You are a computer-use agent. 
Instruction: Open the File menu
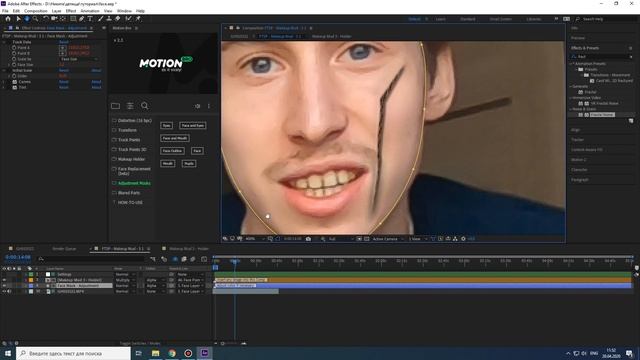pos(5,11)
